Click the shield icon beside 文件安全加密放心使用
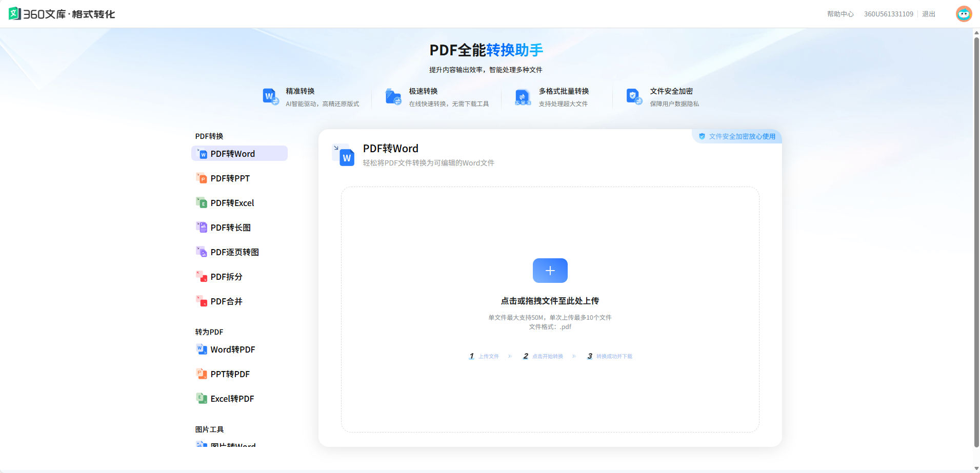980x473 pixels. coord(702,136)
